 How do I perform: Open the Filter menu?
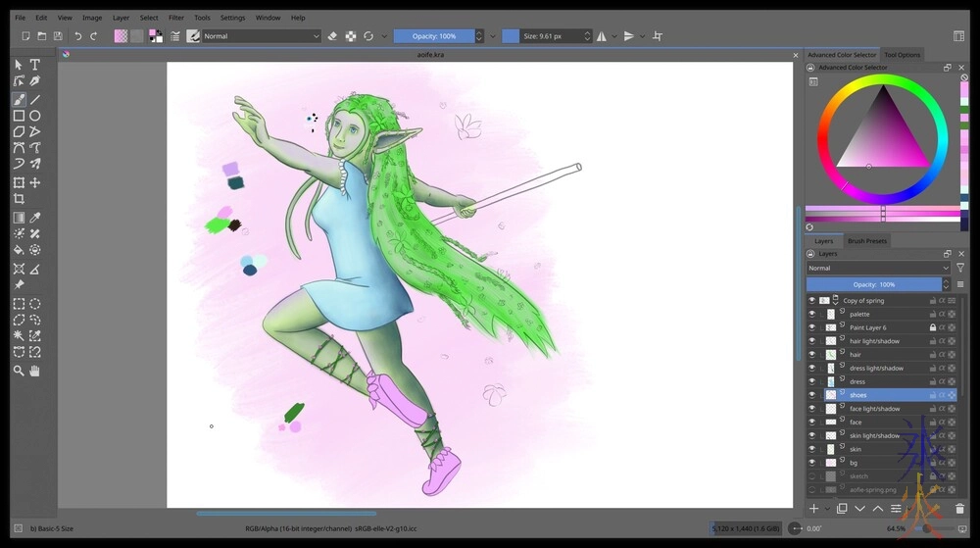pos(175,18)
